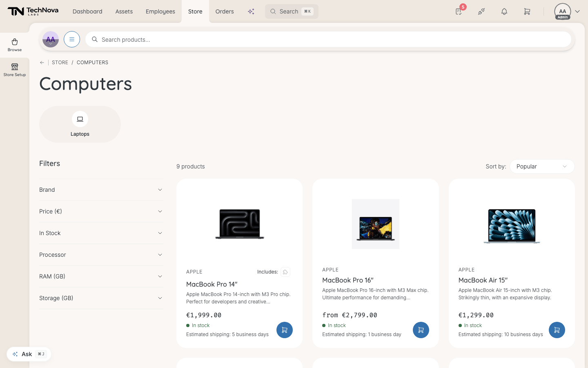Image resolution: width=588 pixels, height=368 pixels.
Task: Expand the Processor filter
Action: [x=101, y=255]
